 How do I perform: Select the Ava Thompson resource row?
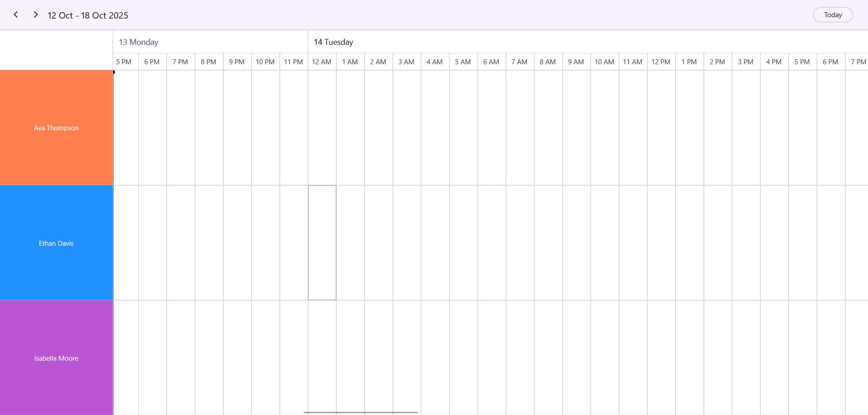coord(56,128)
